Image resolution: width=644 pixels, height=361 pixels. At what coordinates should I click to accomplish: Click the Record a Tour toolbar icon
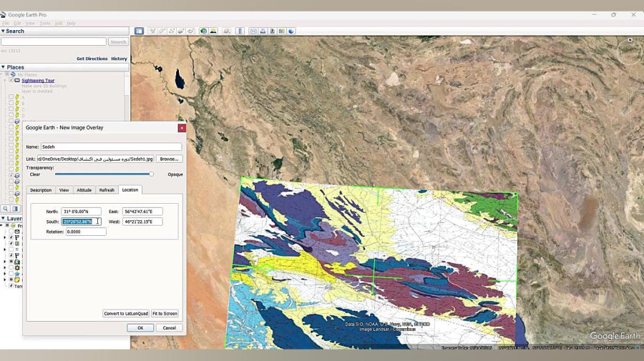click(x=190, y=31)
